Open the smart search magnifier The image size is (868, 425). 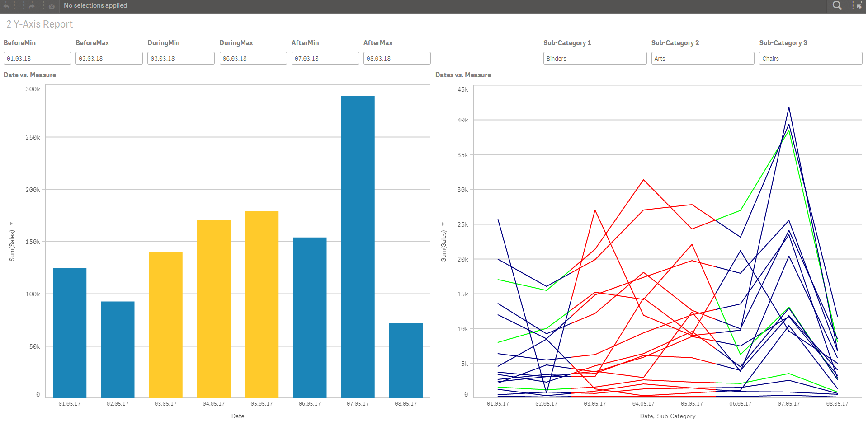click(x=837, y=5)
